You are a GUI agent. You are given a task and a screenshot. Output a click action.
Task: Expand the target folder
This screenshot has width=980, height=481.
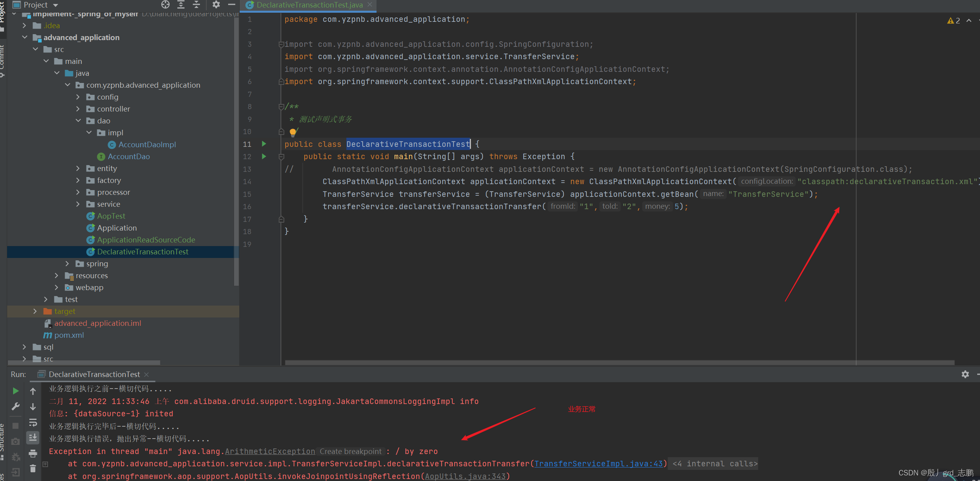(x=35, y=312)
